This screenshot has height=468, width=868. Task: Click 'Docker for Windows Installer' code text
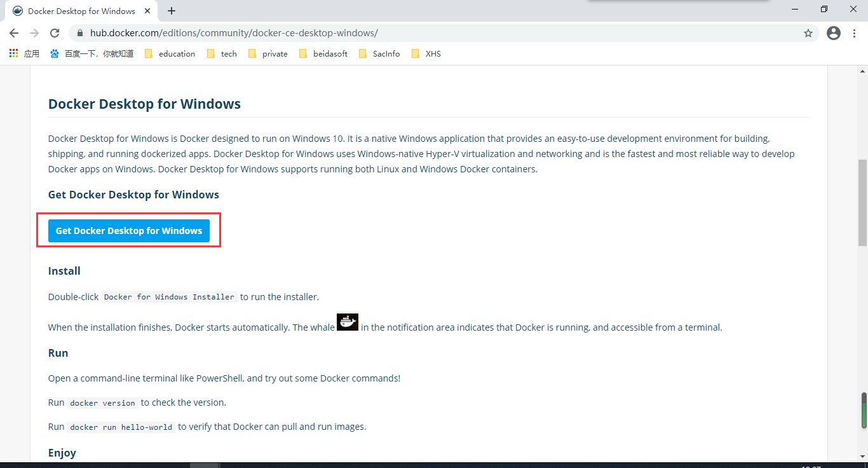click(169, 297)
